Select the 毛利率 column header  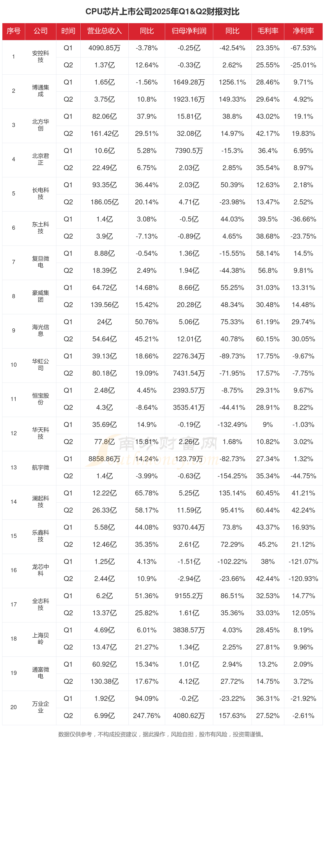coord(268,31)
